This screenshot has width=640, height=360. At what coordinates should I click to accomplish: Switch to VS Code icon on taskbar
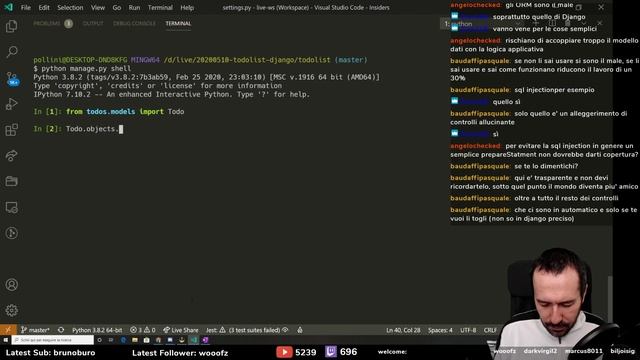(x=193, y=340)
